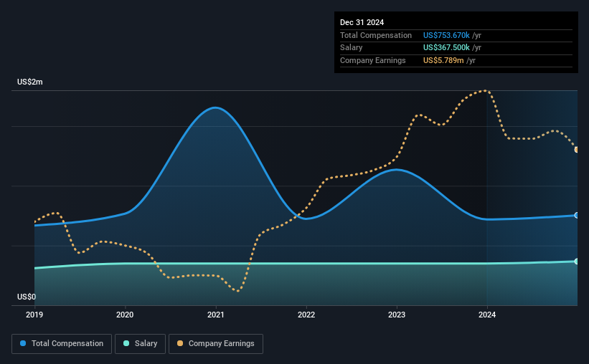Click the US$5.789m company earnings value

(443, 60)
